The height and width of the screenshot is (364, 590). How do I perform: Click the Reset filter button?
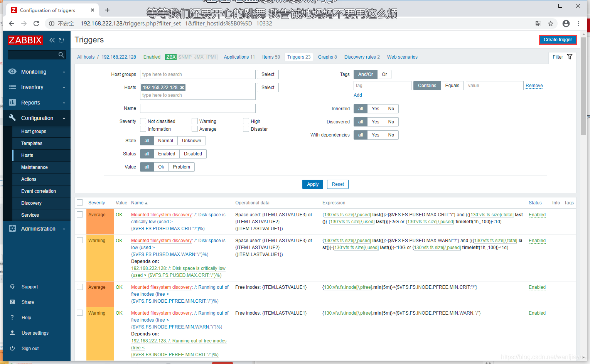coord(338,184)
